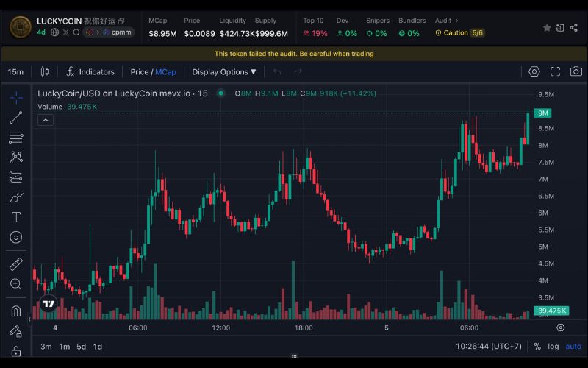Select the forecasting and measurement tool
Image resolution: width=588 pixels, height=368 pixels.
[x=16, y=177]
